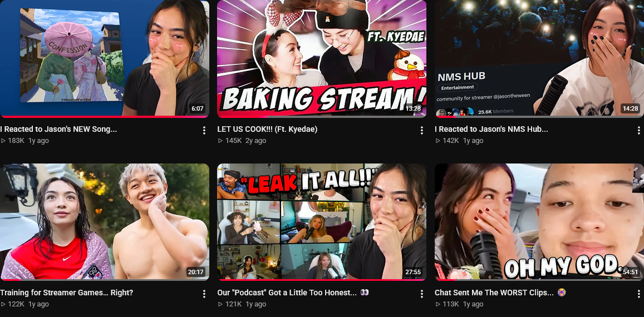
Task: Click the 6:07 duration badge on thumbnail
Action: (197, 109)
